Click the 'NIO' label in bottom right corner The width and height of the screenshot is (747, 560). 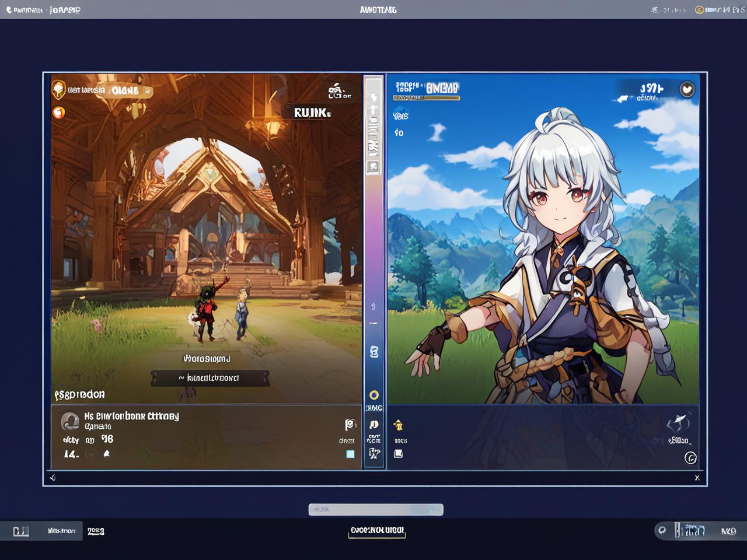728,531
